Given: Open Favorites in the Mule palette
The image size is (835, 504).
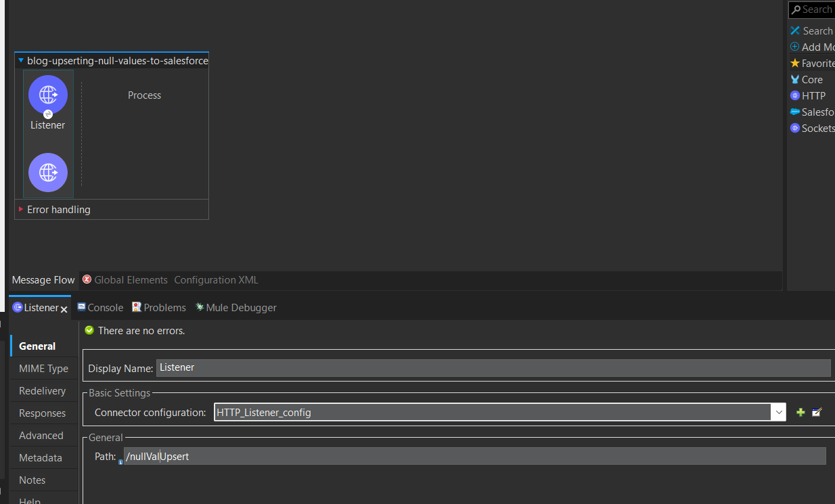Looking at the screenshot, I should click(x=817, y=63).
